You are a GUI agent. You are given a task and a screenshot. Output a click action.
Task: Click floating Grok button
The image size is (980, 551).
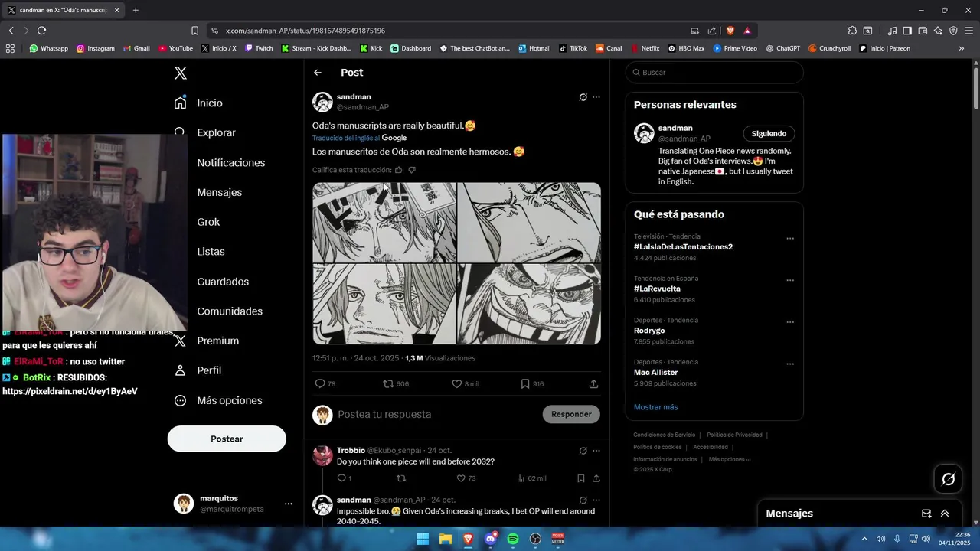949,479
